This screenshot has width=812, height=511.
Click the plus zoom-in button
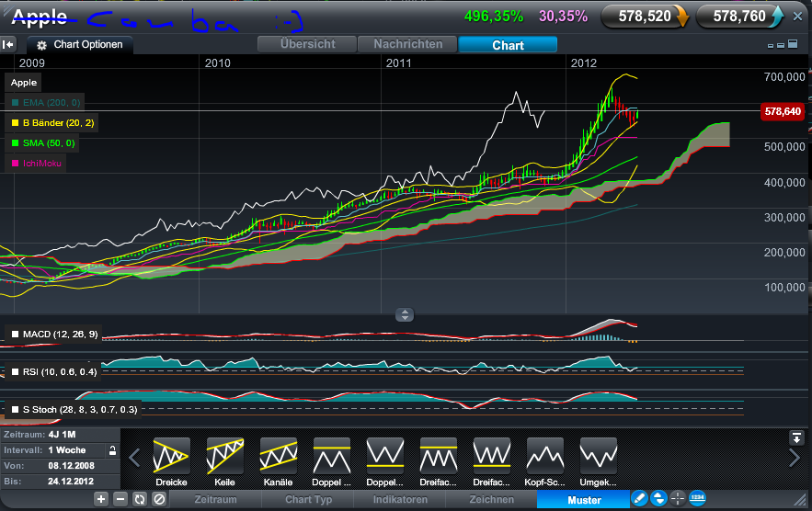click(101, 499)
